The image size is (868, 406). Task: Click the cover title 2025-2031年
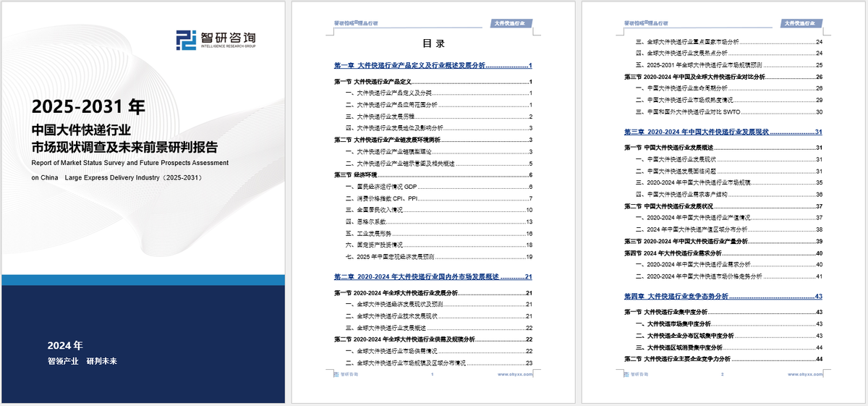pyautogui.click(x=89, y=107)
